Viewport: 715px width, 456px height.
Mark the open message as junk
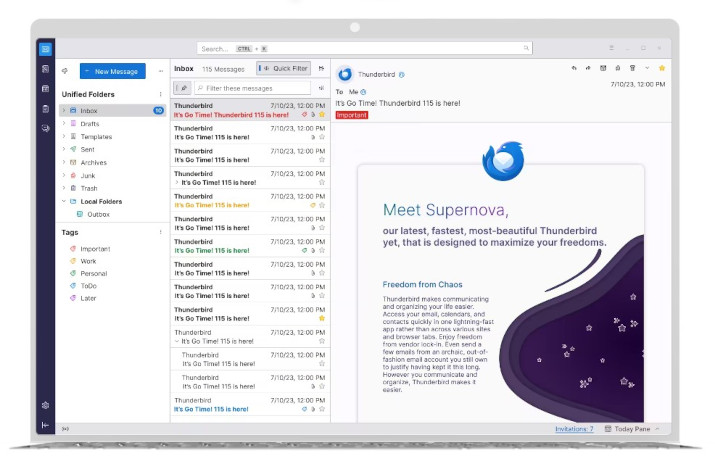click(x=617, y=68)
